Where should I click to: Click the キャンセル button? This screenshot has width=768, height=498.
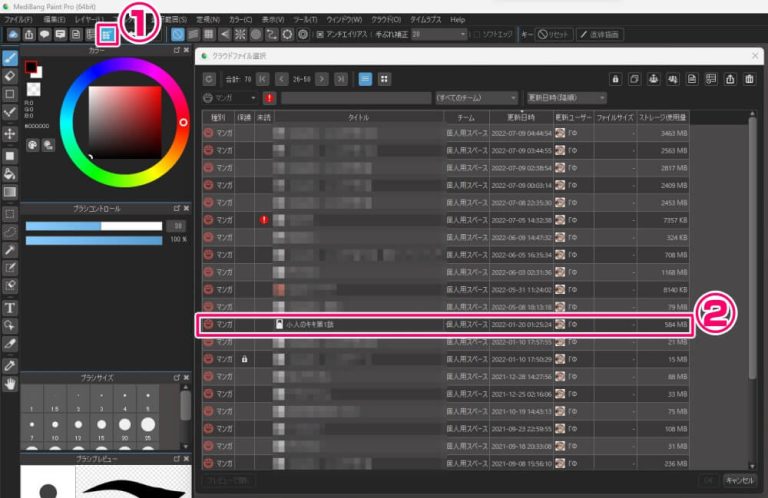coord(739,479)
